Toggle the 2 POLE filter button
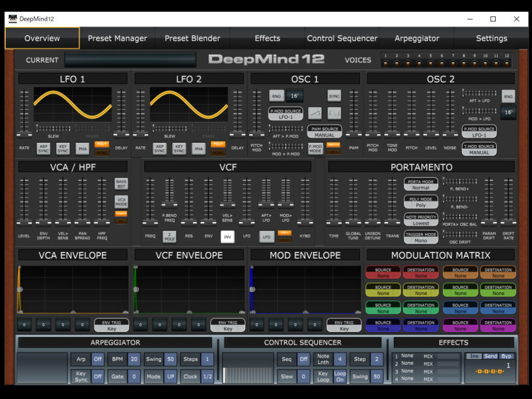532x399 pixels. click(x=169, y=237)
